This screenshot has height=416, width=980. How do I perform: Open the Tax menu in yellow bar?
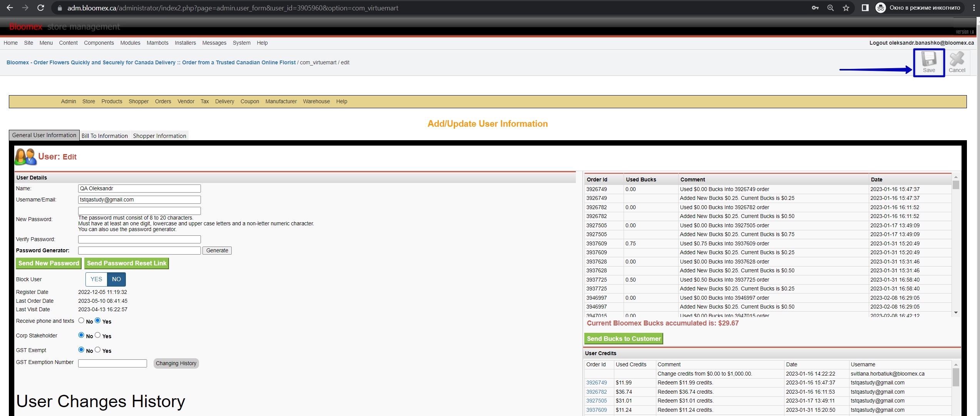pyautogui.click(x=204, y=101)
